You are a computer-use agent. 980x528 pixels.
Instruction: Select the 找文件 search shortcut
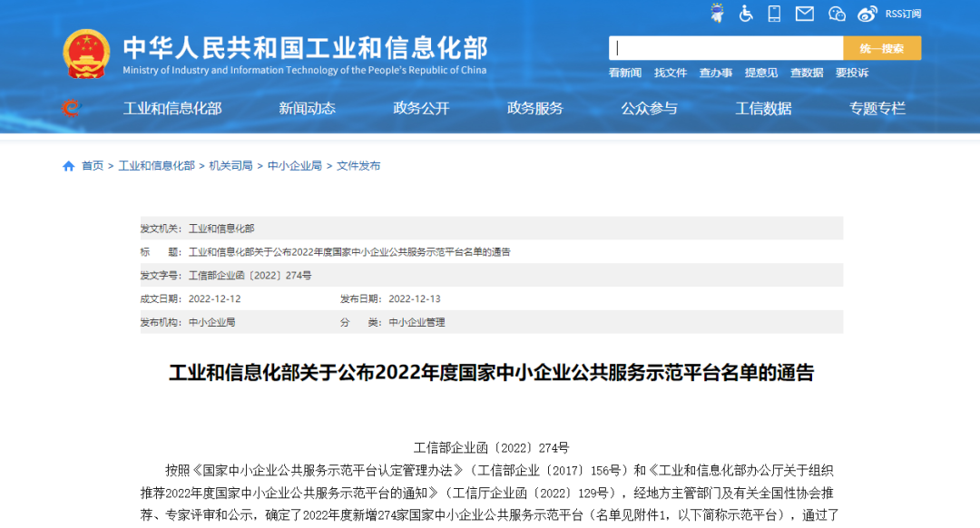click(x=671, y=73)
